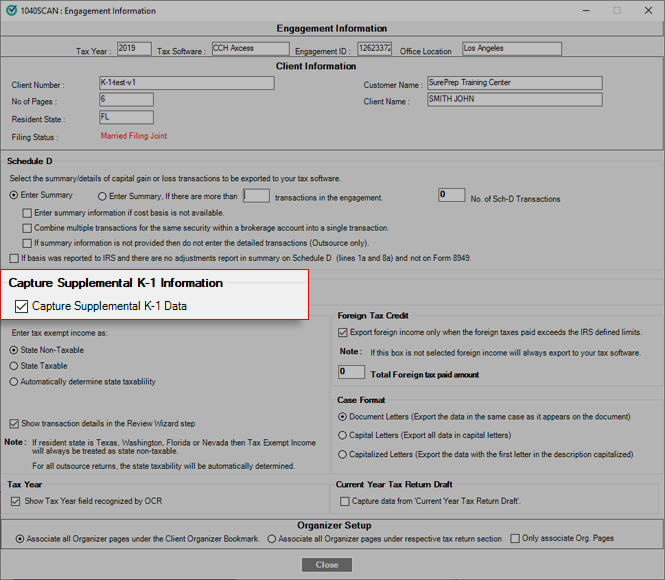665x580 pixels.
Task: Select Automatically determine state taxability option
Action: (x=14, y=382)
